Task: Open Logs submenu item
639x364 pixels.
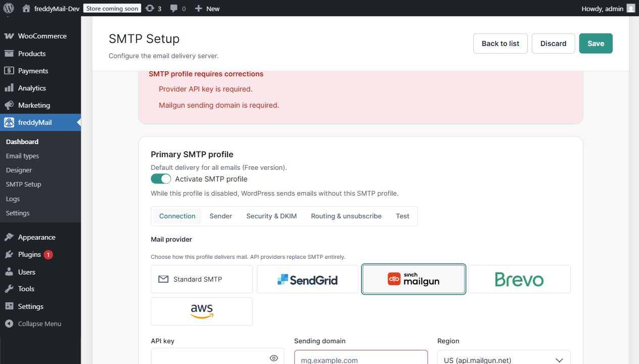Action: coord(13,199)
